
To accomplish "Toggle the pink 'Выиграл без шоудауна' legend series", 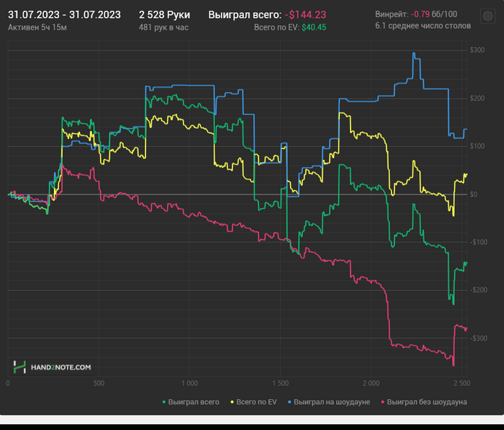I will click(x=424, y=402).
